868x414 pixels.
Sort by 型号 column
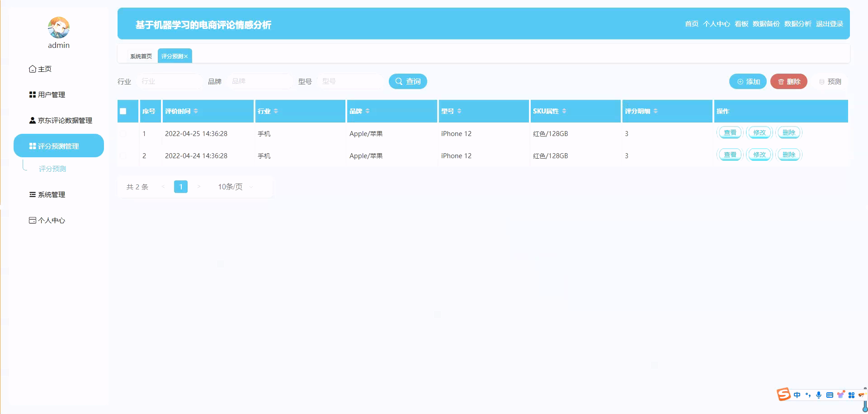coord(459,111)
